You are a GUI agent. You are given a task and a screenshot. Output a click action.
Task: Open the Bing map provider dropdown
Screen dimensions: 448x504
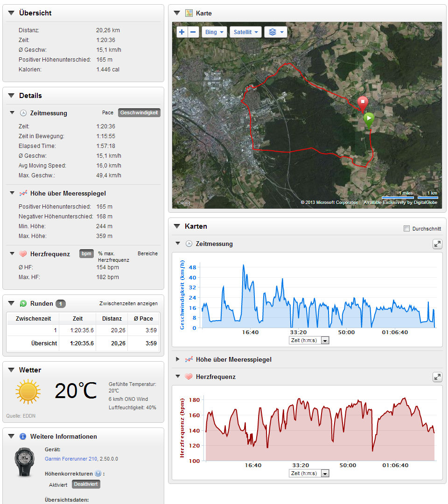click(214, 32)
